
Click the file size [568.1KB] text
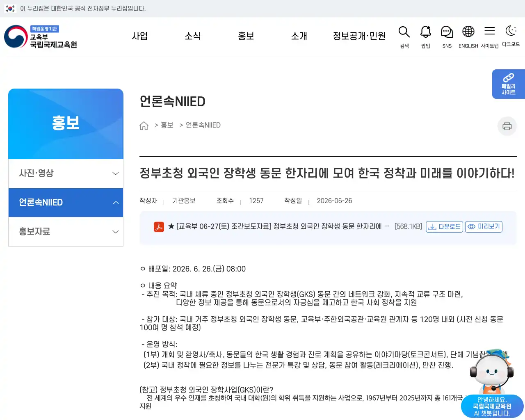pyautogui.click(x=408, y=226)
